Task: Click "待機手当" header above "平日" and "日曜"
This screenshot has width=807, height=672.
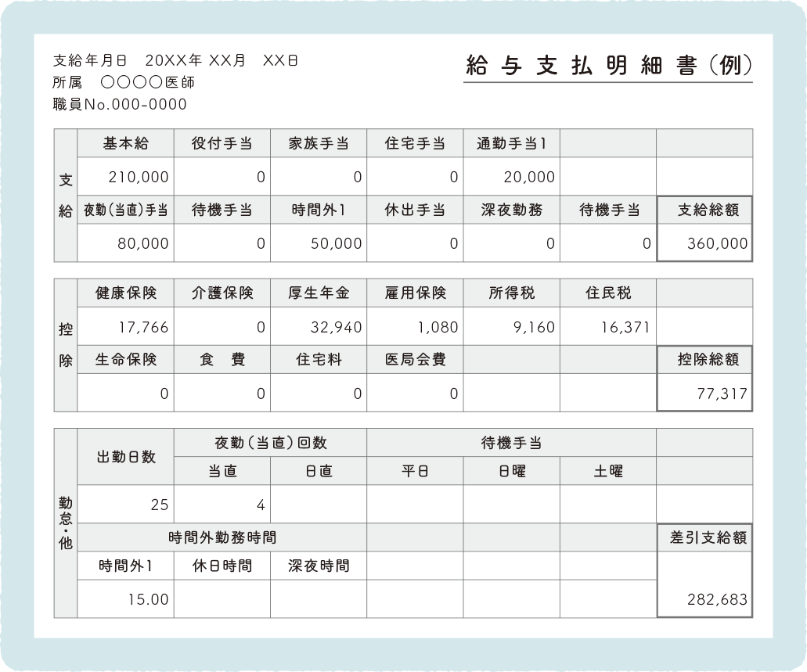Action: point(512,443)
